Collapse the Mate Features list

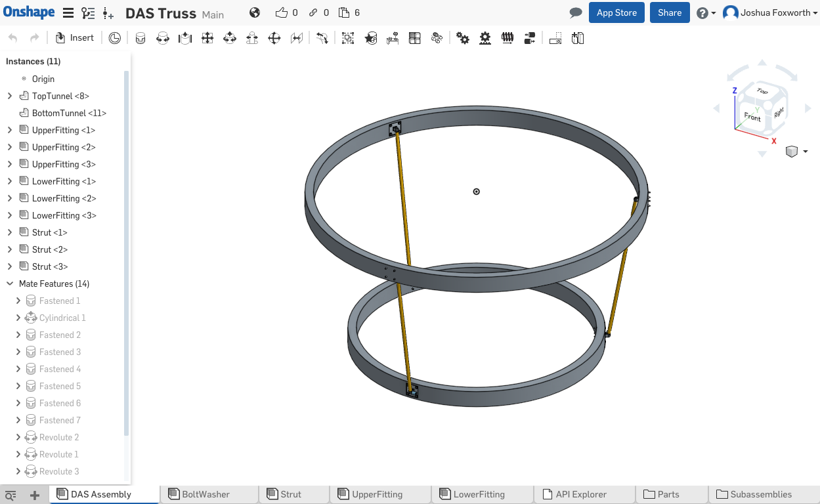click(10, 283)
